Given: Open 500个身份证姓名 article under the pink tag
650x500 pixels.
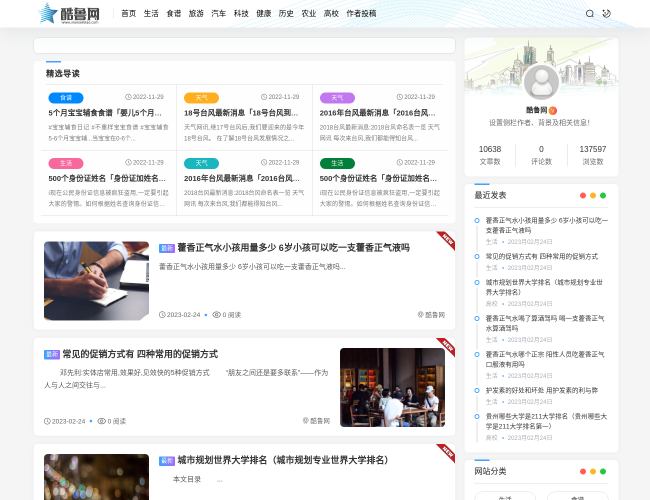Looking at the screenshot, I should (x=107, y=178).
